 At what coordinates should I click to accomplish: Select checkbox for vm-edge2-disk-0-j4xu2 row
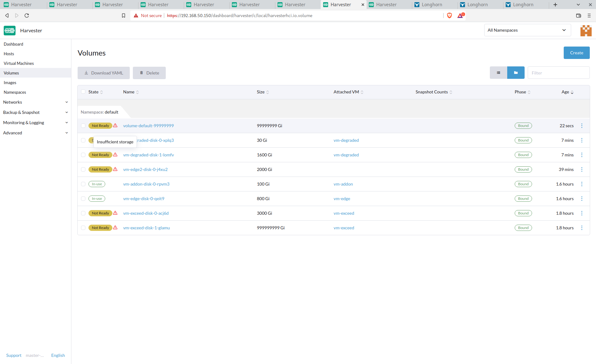pos(83,169)
